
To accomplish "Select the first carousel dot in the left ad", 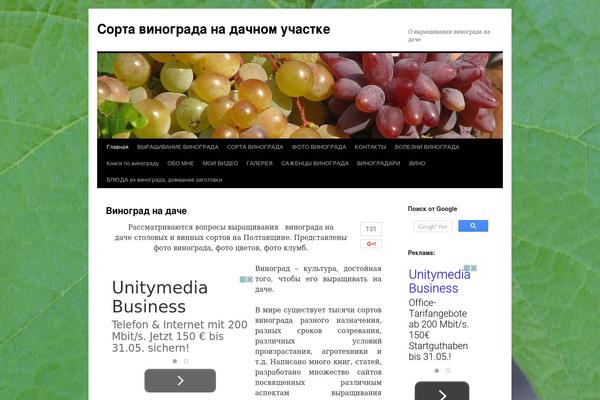I will pos(175,361).
